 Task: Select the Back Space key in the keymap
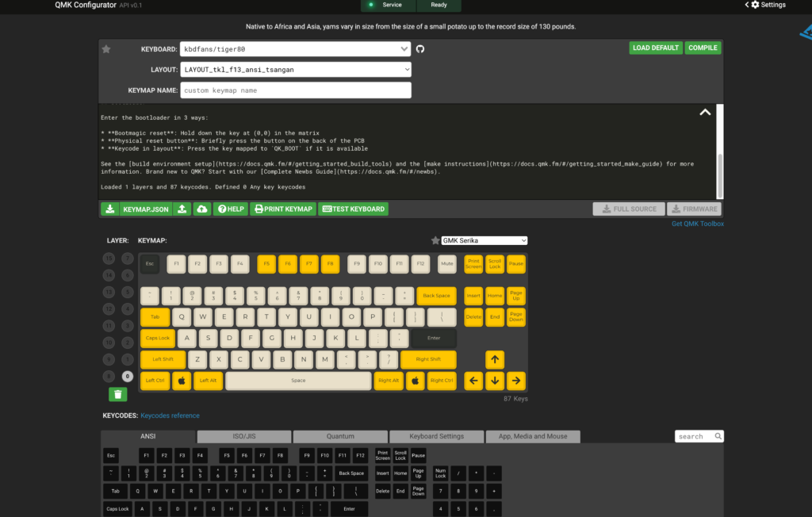436,296
